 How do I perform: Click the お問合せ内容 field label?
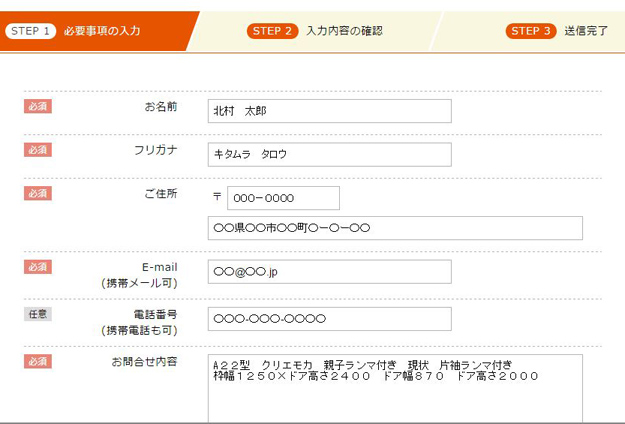(x=144, y=361)
